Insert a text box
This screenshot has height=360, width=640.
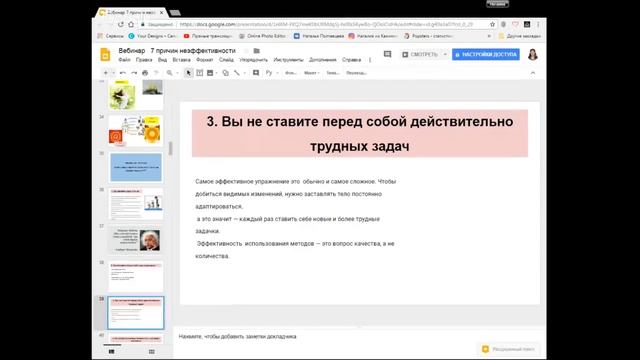[x=200, y=73]
